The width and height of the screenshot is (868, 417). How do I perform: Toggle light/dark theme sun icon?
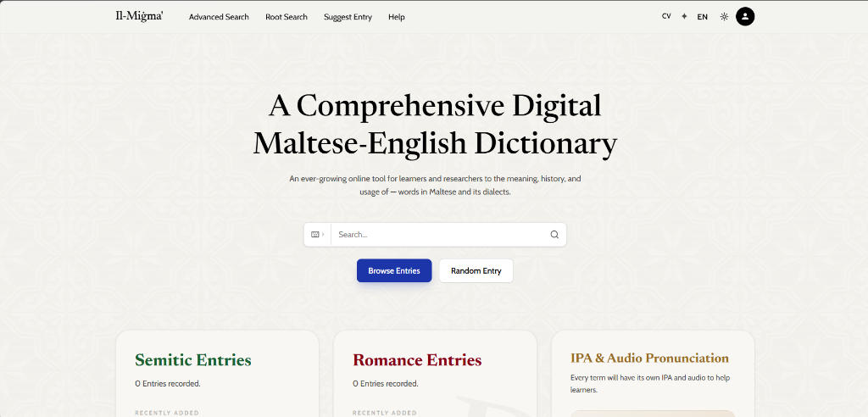click(724, 17)
